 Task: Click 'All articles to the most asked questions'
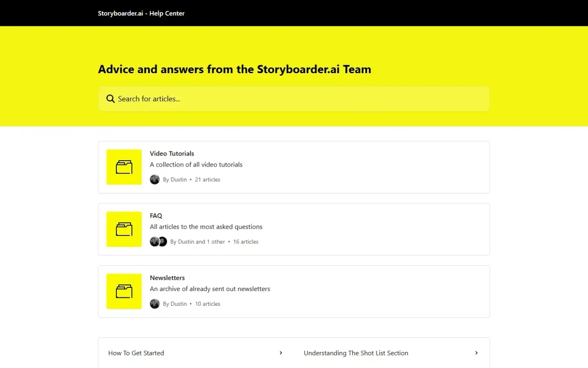(206, 227)
